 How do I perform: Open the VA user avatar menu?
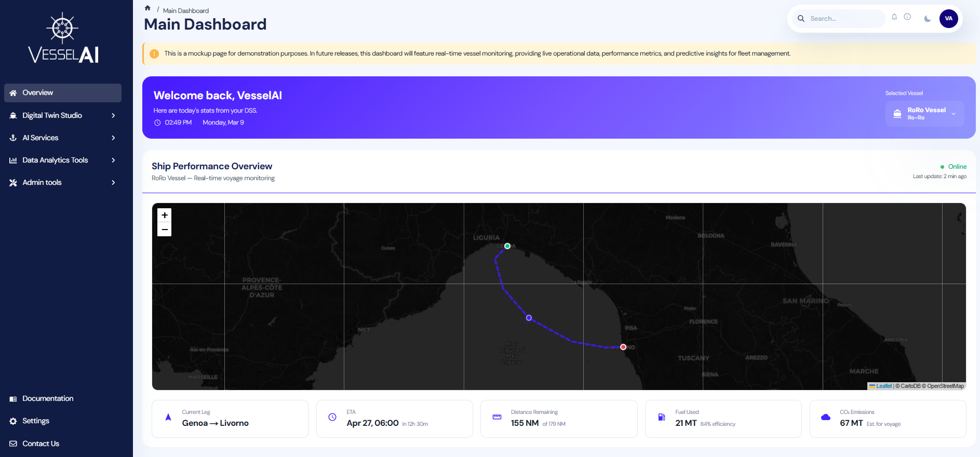pyautogui.click(x=948, y=19)
